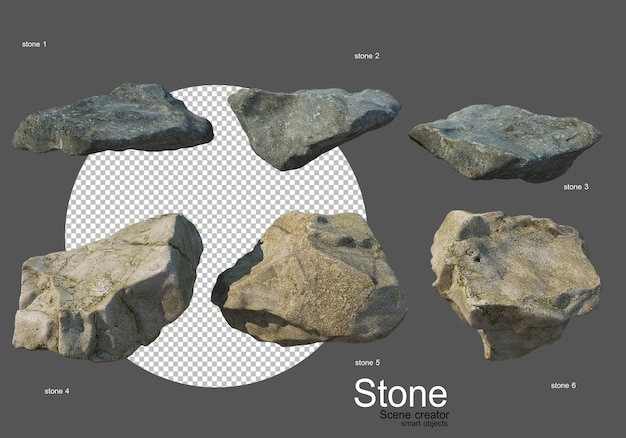
Task: Select the stone 4 rock image
Action: pyautogui.click(x=108, y=287)
